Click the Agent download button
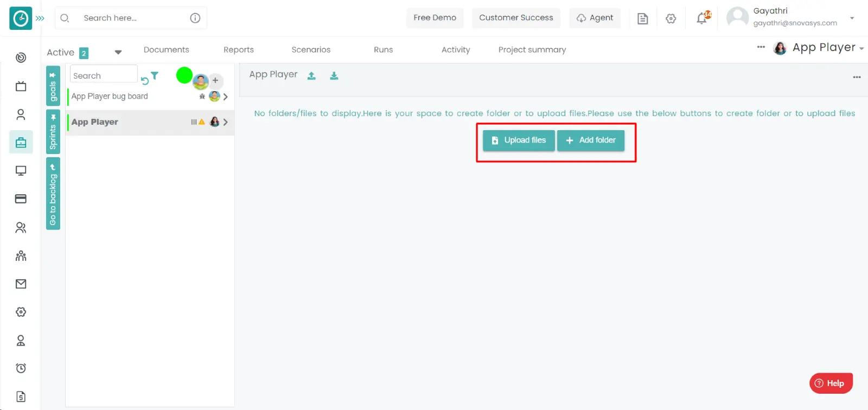 tap(595, 18)
